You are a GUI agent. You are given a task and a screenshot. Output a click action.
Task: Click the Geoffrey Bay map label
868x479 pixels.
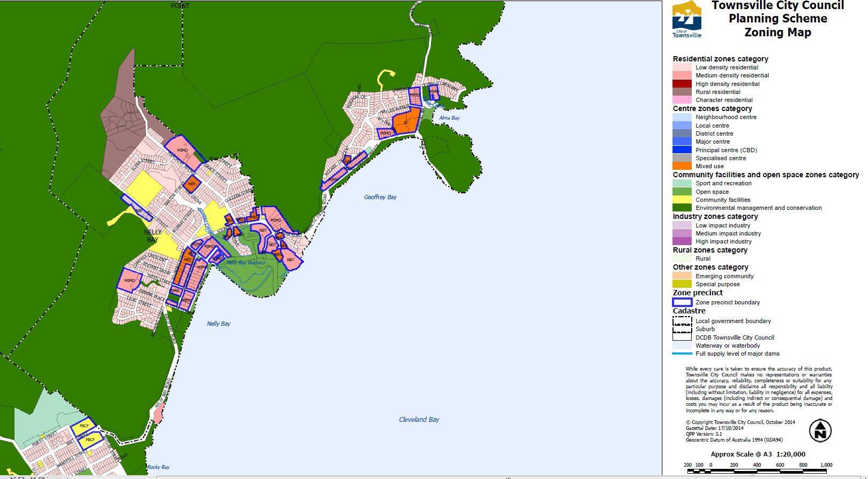(x=380, y=197)
